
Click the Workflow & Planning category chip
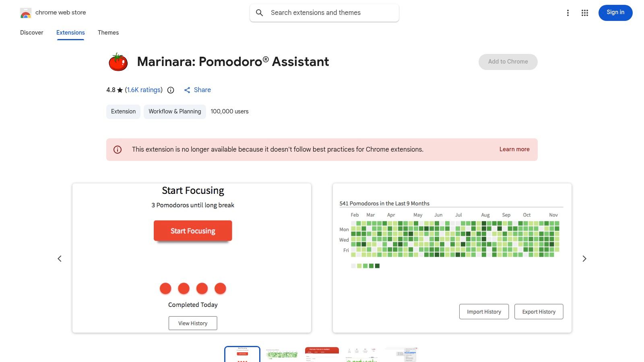coord(175,111)
